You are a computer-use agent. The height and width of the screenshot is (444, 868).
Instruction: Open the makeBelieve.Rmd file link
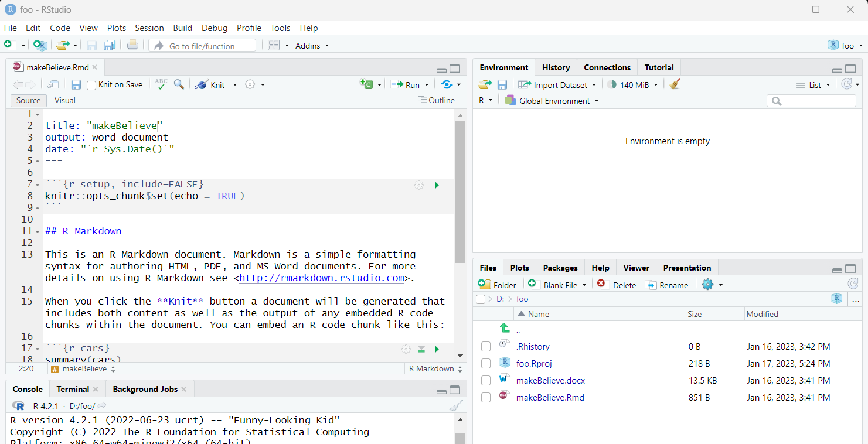(550, 397)
